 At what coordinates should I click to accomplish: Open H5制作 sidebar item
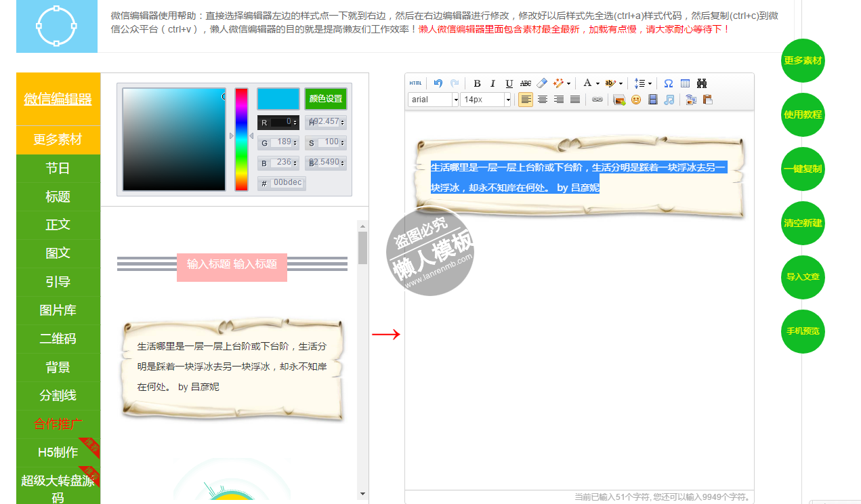pos(58,452)
